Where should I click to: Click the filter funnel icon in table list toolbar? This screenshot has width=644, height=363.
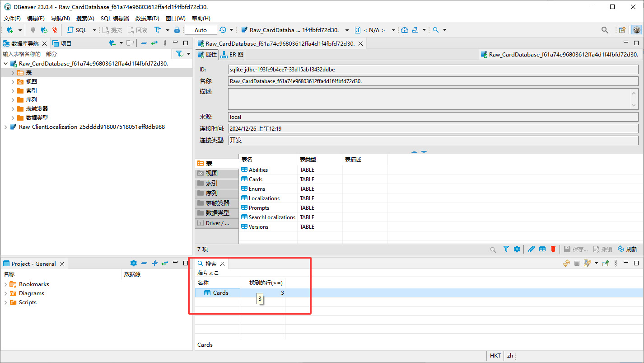[506, 249]
